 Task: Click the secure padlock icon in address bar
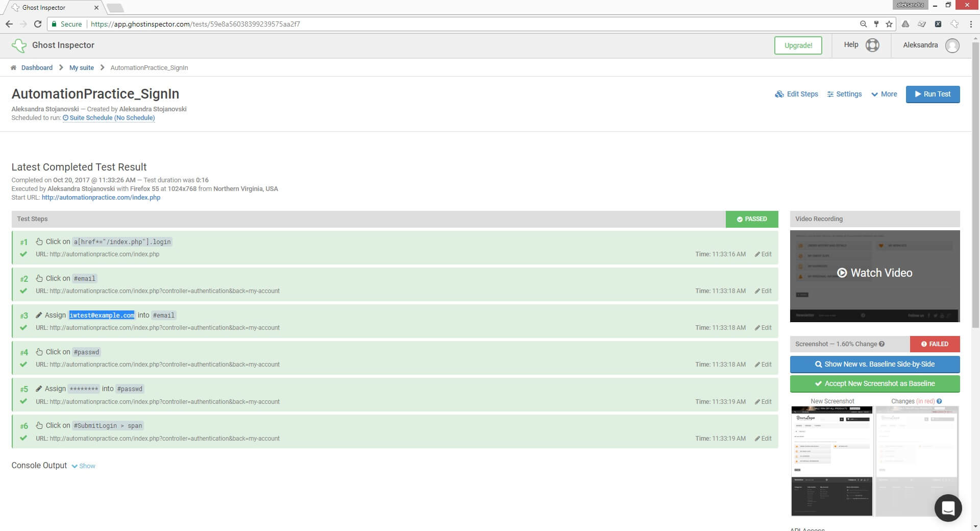pos(54,24)
